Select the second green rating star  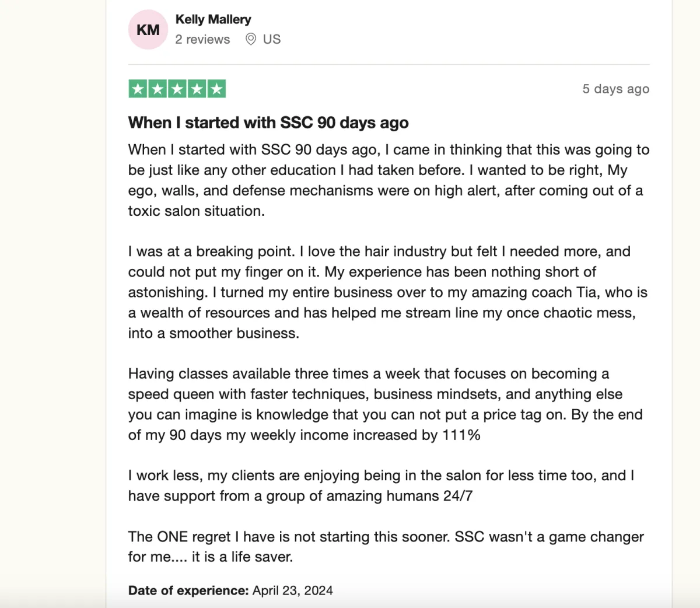157,89
